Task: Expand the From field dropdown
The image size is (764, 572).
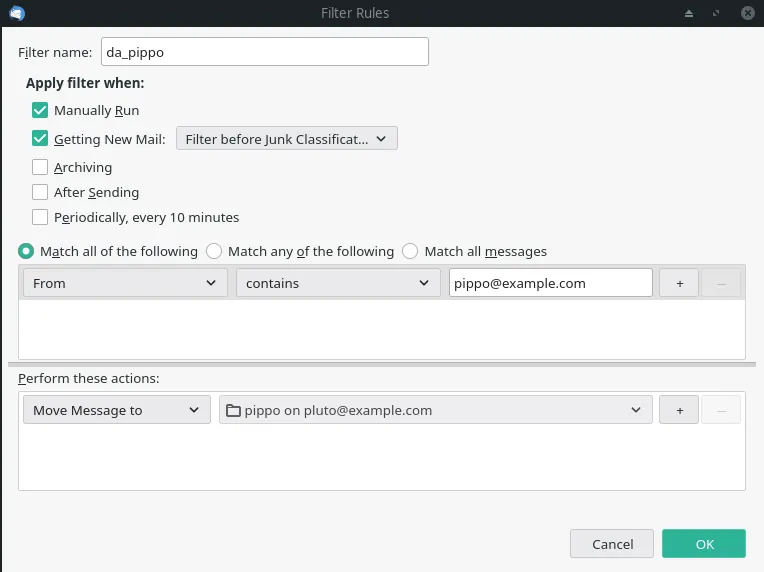Action: [125, 283]
